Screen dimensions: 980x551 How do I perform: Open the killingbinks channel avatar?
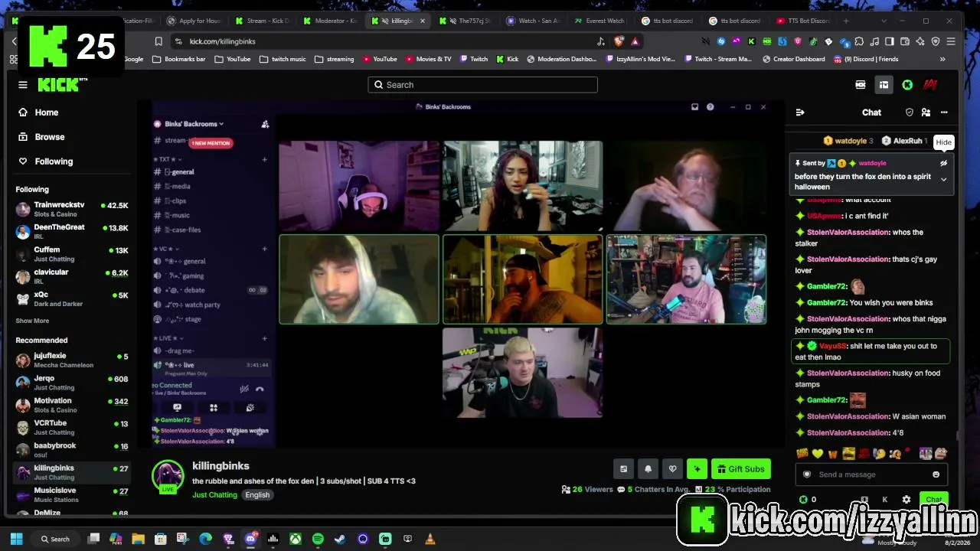[168, 476]
